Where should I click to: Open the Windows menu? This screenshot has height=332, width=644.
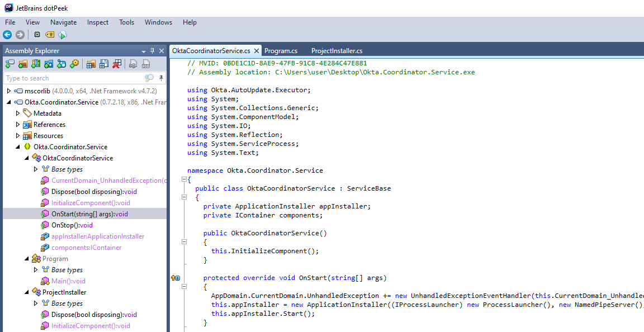158,22
